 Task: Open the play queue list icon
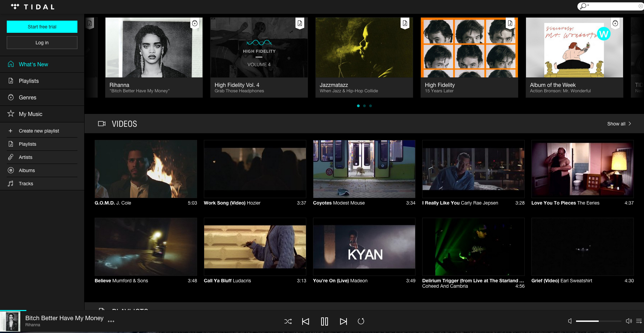639,321
